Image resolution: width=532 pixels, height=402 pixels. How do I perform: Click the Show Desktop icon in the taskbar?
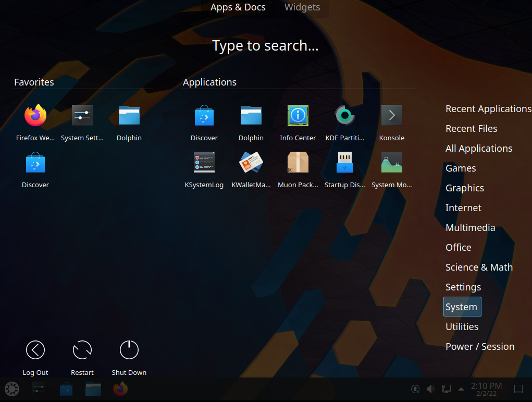(518, 389)
